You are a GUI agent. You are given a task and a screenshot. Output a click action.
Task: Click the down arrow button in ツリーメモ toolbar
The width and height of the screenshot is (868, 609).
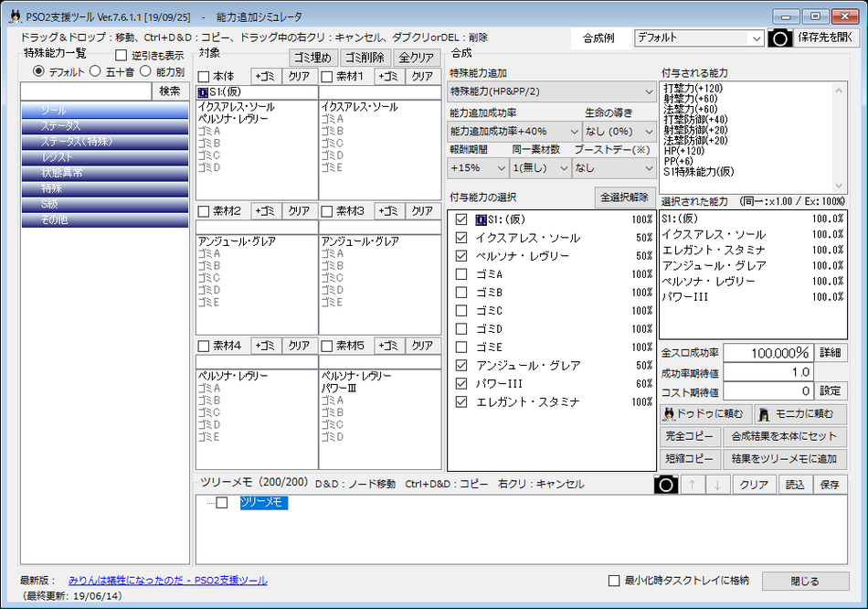click(x=717, y=485)
